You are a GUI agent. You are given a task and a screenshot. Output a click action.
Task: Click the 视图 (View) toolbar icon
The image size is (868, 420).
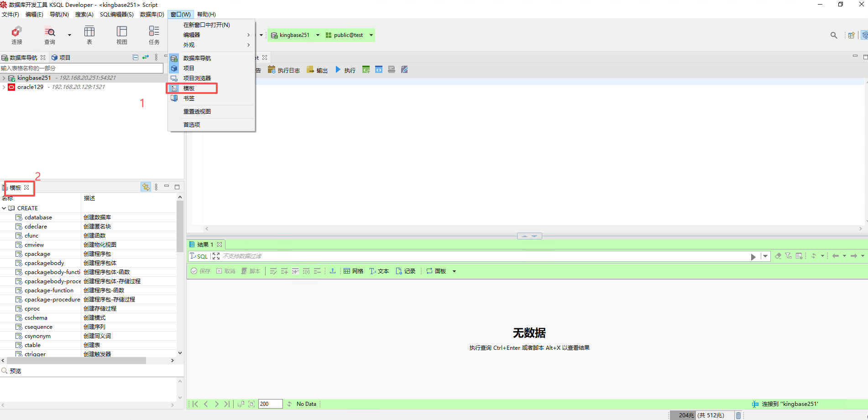point(122,35)
